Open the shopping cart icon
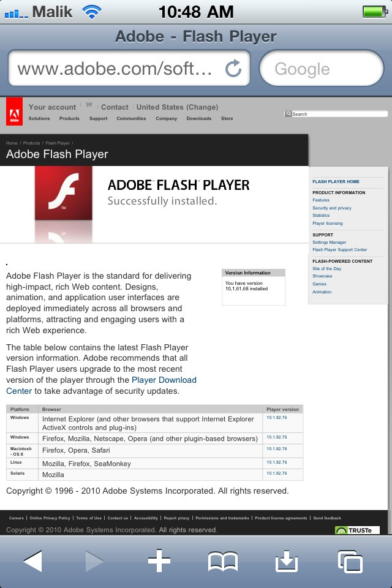Image resolution: width=392 pixels, height=588 pixels. [89, 105]
